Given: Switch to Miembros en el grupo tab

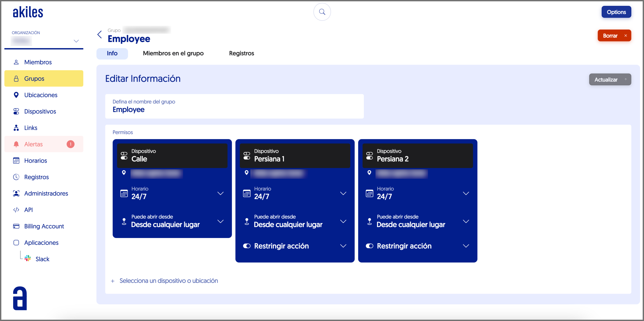Looking at the screenshot, I should 173,53.
